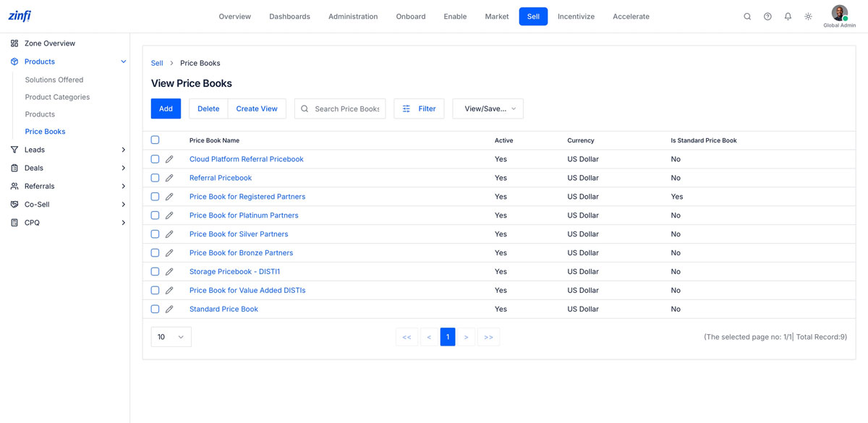The height and width of the screenshot is (423, 868).
Task: Edit Cloud Platform Referral Pricebook via pencil icon
Action: [169, 159]
